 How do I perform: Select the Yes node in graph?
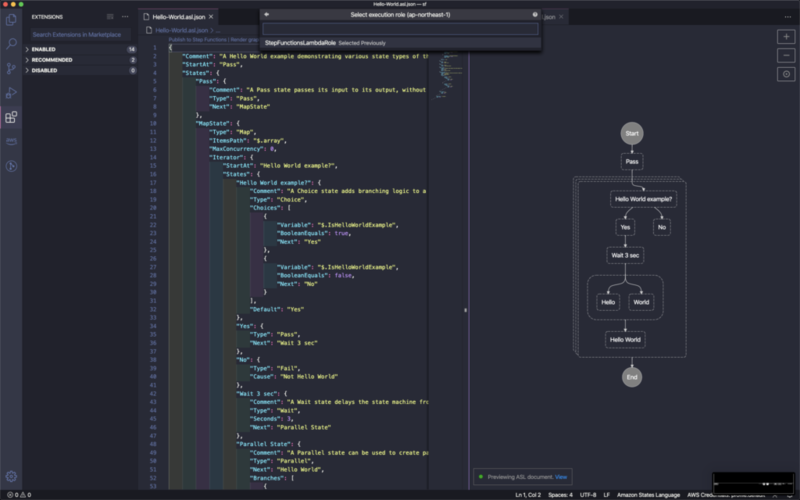(x=625, y=227)
